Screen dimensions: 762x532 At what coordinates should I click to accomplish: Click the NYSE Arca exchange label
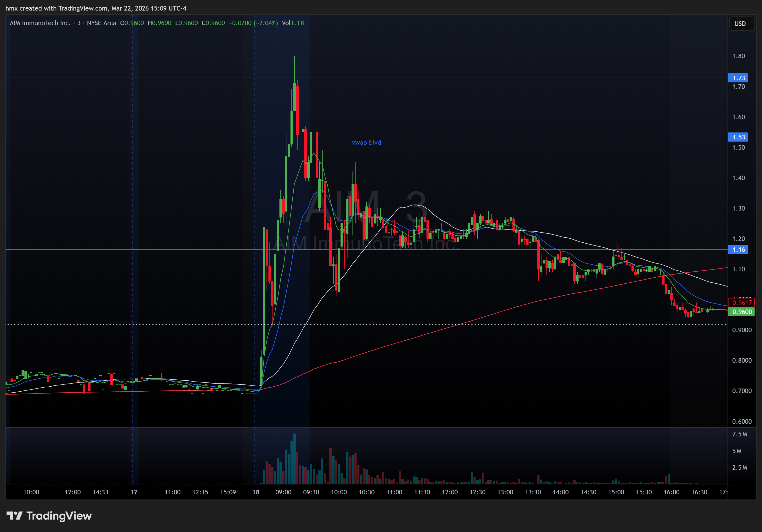(101, 23)
